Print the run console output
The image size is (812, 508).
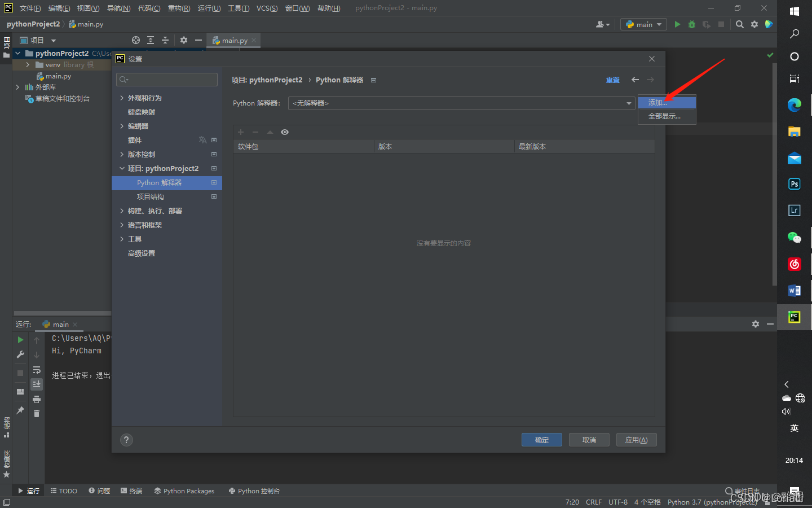coord(37,399)
